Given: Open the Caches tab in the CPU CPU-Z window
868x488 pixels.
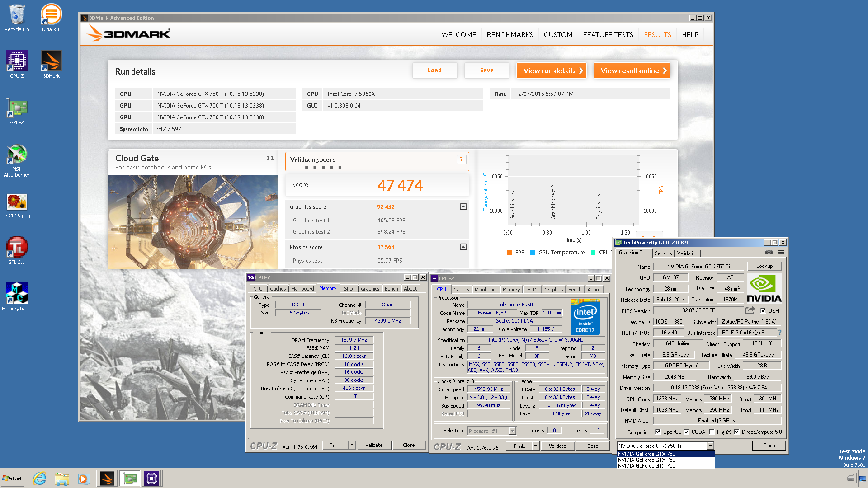Looking at the screenshot, I should click(462, 290).
